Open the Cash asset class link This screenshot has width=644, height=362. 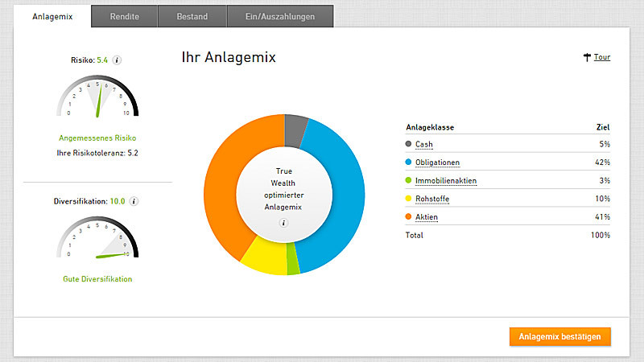tap(424, 145)
